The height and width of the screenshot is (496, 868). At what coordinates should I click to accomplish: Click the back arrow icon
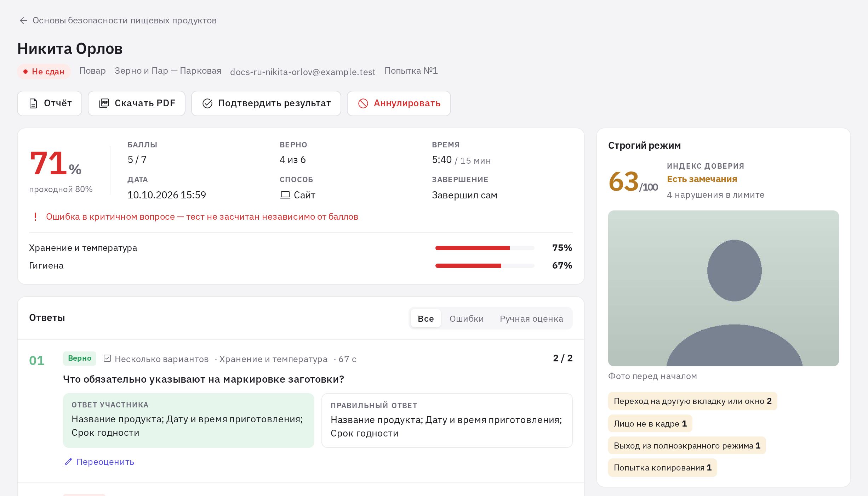(23, 21)
